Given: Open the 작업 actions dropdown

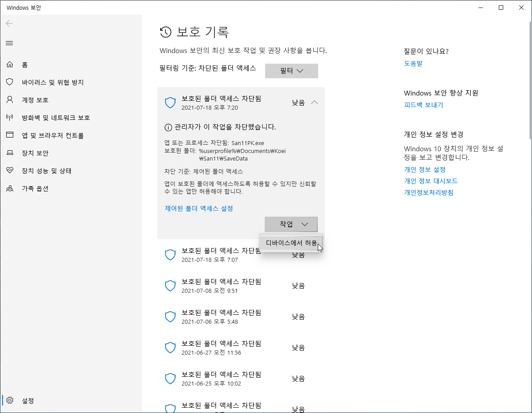Looking at the screenshot, I should click(291, 224).
